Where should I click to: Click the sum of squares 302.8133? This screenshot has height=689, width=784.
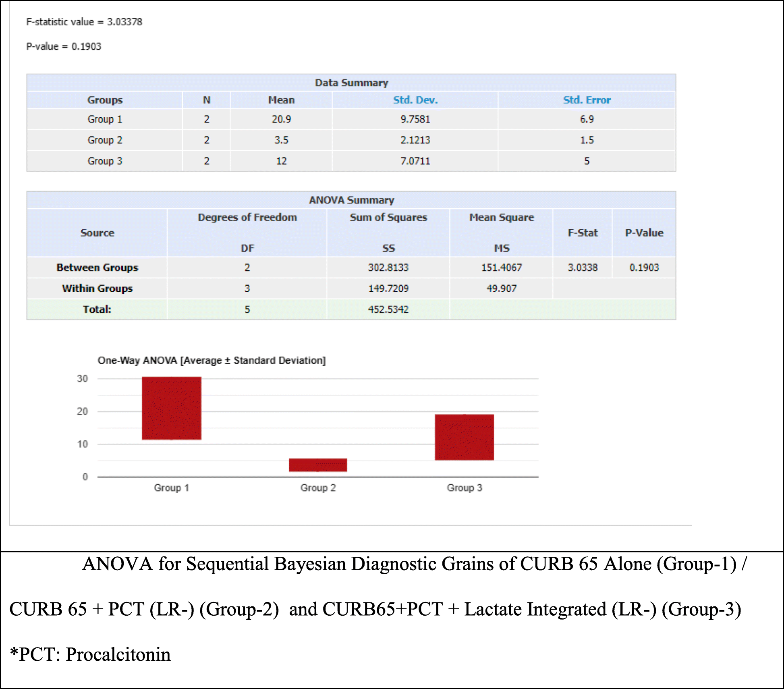(388, 268)
